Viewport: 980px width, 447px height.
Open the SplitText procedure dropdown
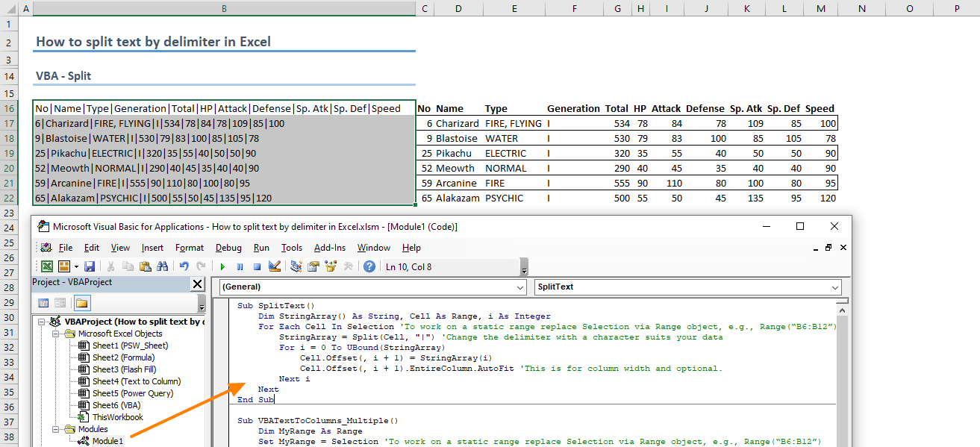(834, 287)
